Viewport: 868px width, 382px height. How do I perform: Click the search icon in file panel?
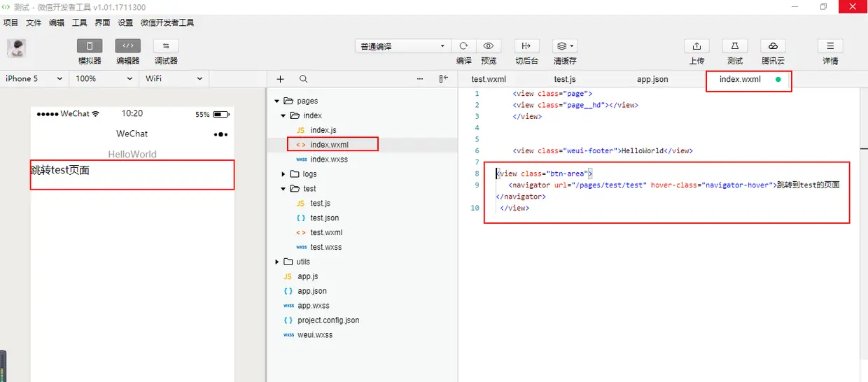303,79
